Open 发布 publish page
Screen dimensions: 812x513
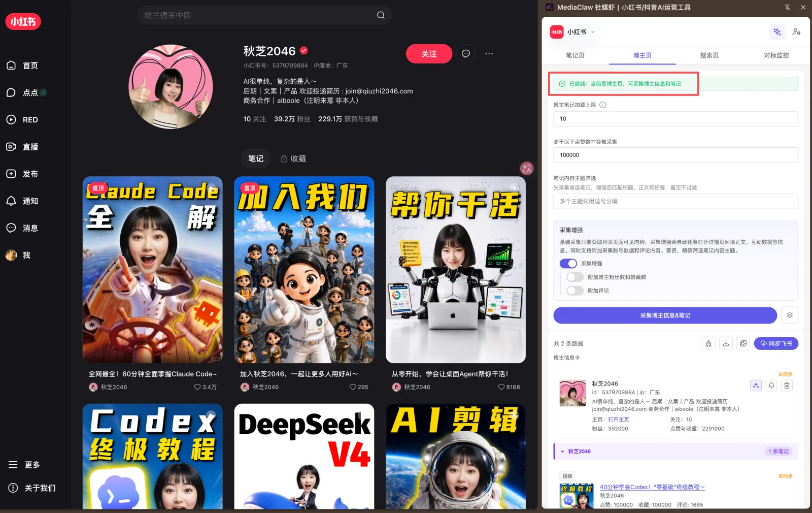pyautogui.click(x=22, y=174)
